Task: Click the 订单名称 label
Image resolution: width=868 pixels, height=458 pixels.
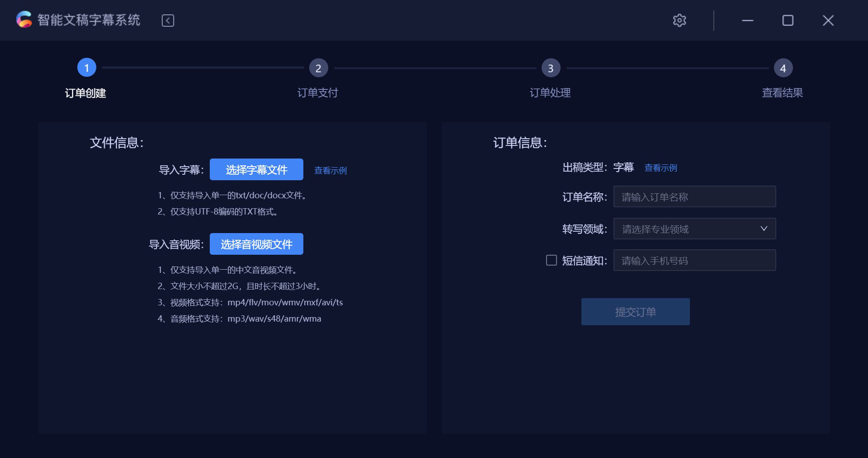Action: (x=585, y=197)
